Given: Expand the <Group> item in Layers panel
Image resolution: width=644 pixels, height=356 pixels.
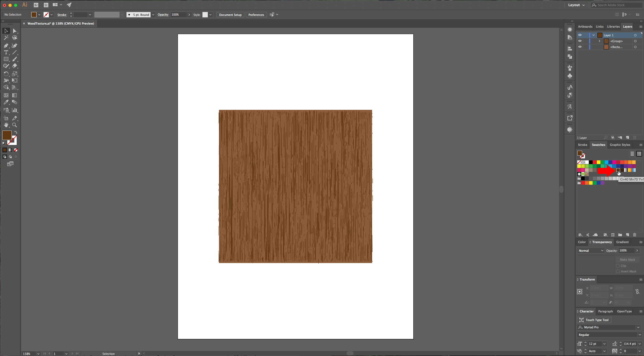Looking at the screenshot, I should click(599, 41).
